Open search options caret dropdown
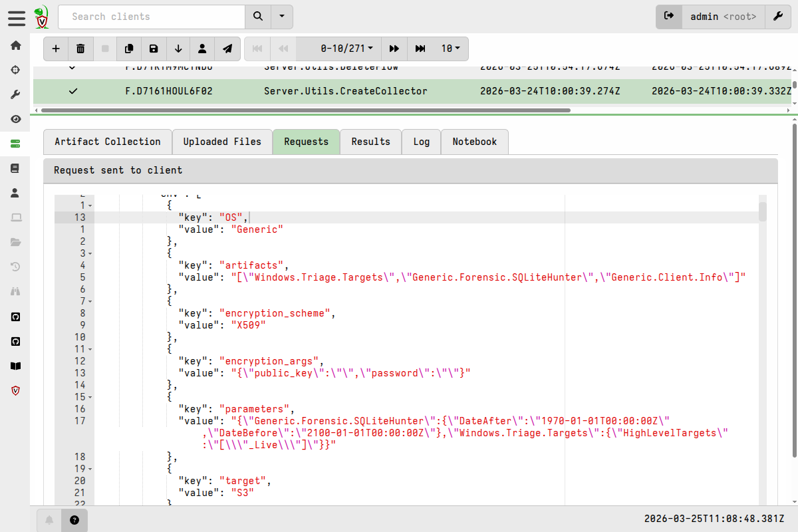The image size is (798, 532). [282, 17]
